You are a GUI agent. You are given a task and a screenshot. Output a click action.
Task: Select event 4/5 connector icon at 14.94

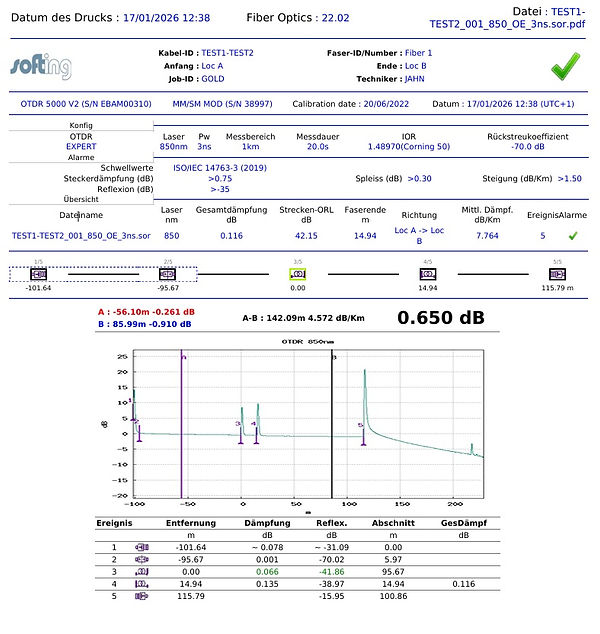click(428, 275)
